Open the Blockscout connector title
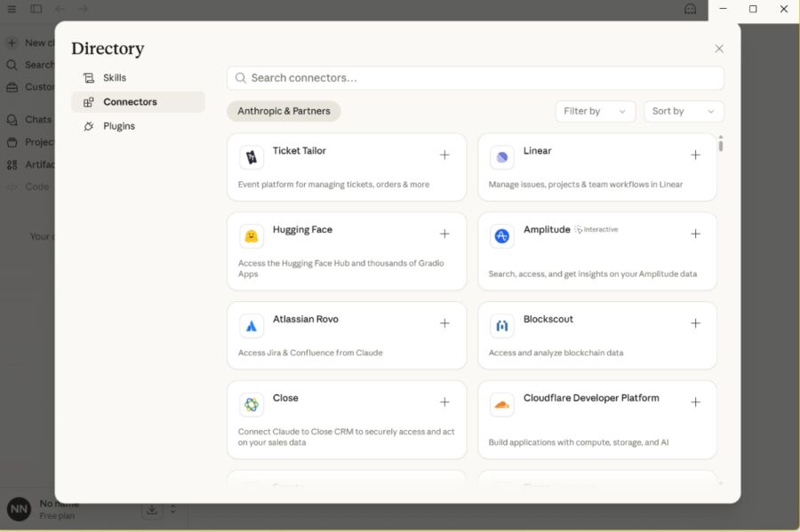The height and width of the screenshot is (532, 800). tap(548, 319)
